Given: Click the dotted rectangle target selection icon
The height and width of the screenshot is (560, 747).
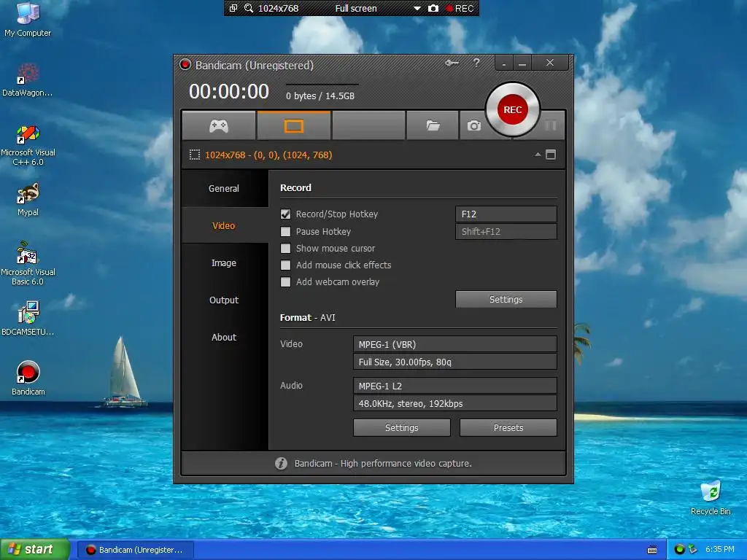Looking at the screenshot, I should tap(194, 155).
